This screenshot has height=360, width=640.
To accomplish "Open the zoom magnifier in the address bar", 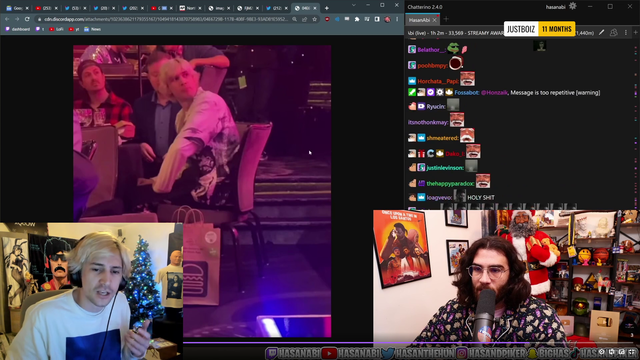I will coord(294,19).
